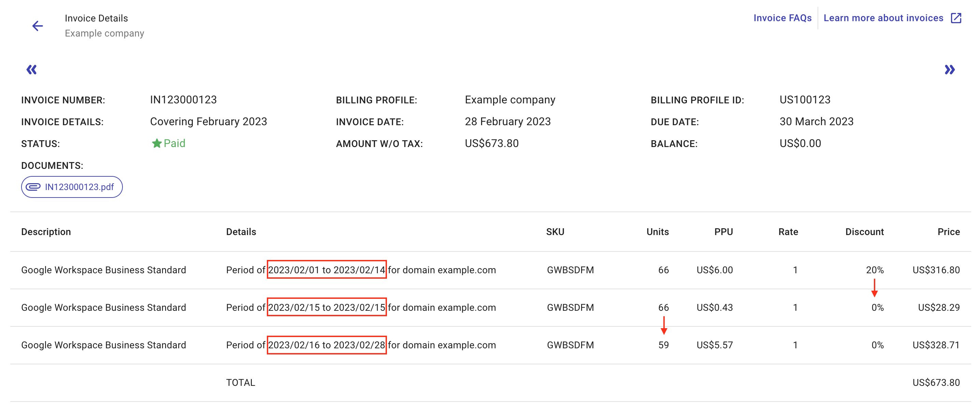Click period 2023/02/01 to 2023/02/14 details
This screenshot has width=980, height=408.
327,269
